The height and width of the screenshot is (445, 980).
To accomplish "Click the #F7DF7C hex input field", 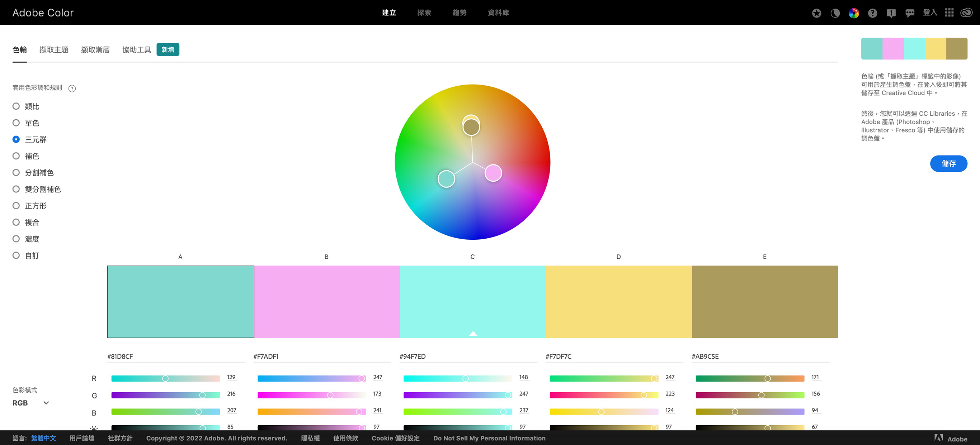I will point(613,357).
